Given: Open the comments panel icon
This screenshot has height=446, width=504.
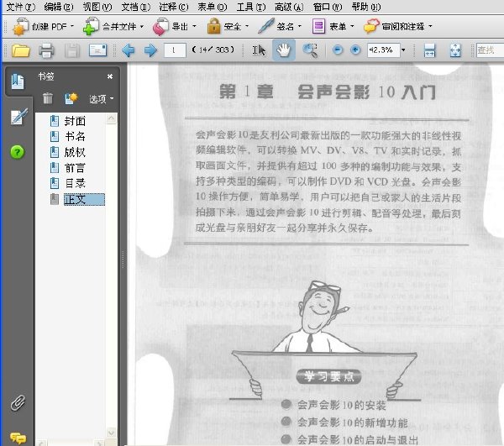Looking at the screenshot, I should coord(18,438).
